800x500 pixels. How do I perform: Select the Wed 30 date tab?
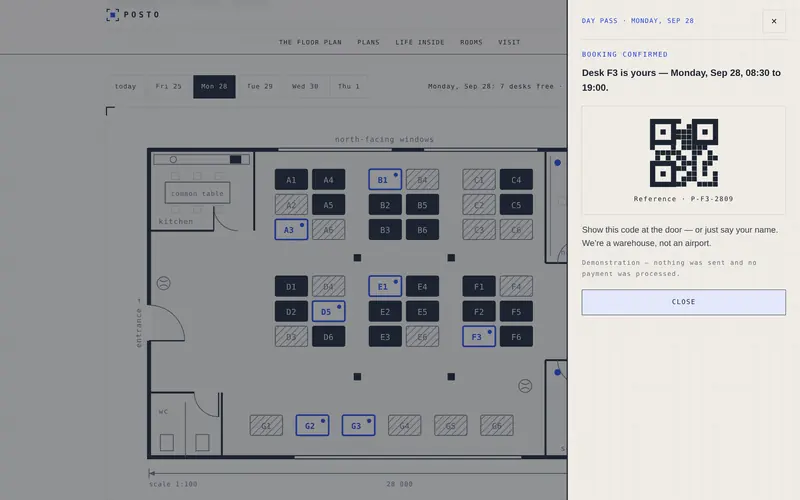pyautogui.click(x=305, y=87)
